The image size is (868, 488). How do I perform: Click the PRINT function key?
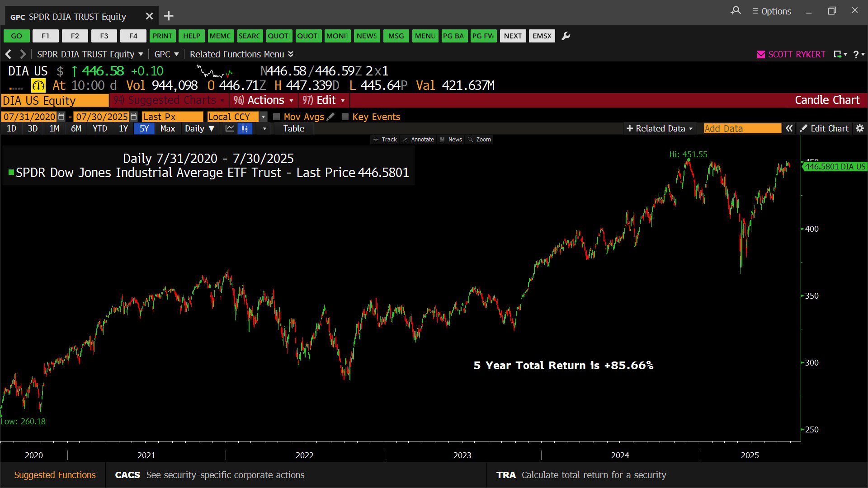(x=162, y=36)
